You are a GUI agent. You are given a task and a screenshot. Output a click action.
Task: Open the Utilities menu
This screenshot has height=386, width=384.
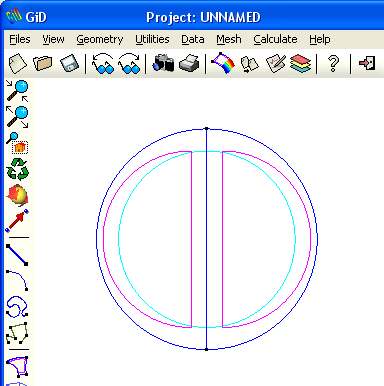point(152,39)
